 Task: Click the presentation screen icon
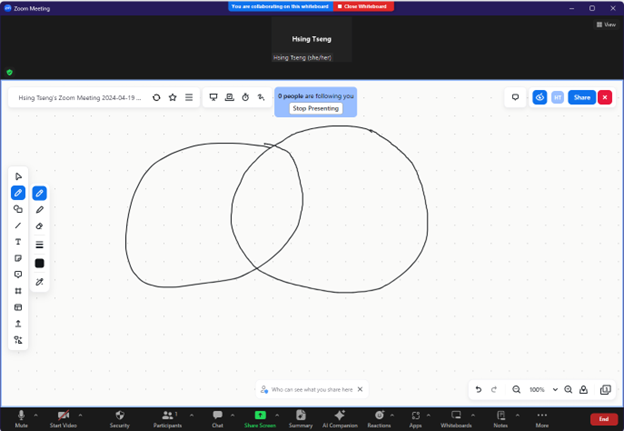214,97
